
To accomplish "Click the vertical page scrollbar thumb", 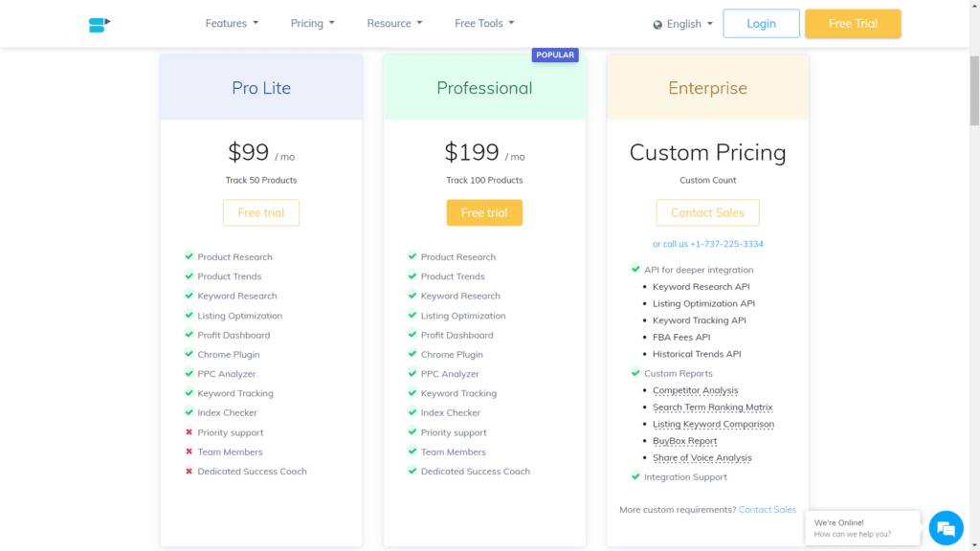I will coord(974,91).
